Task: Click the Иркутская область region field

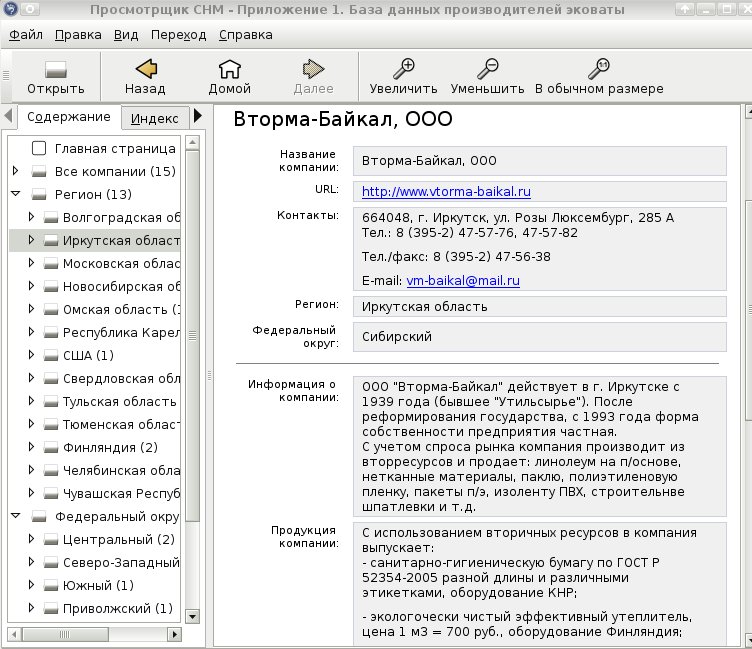Action: tap(540, 307)
